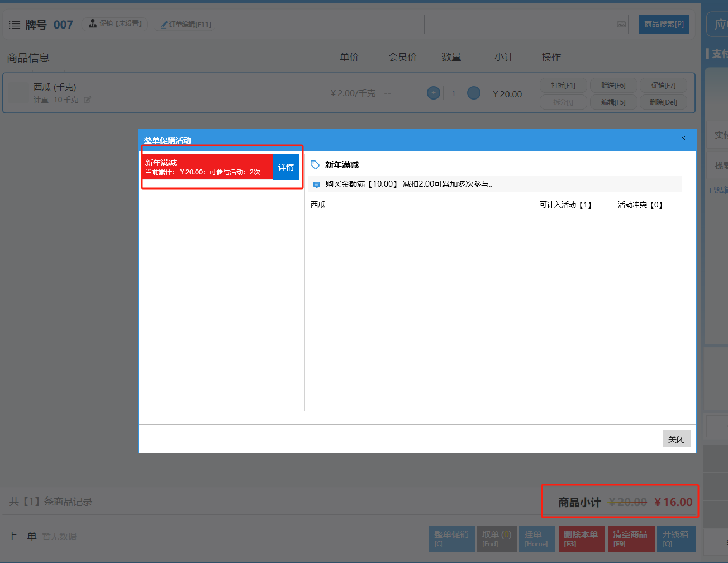Click the edit icon next to 10千克
The height and width of the screenshot is (563, 728).
click(87, 100)
